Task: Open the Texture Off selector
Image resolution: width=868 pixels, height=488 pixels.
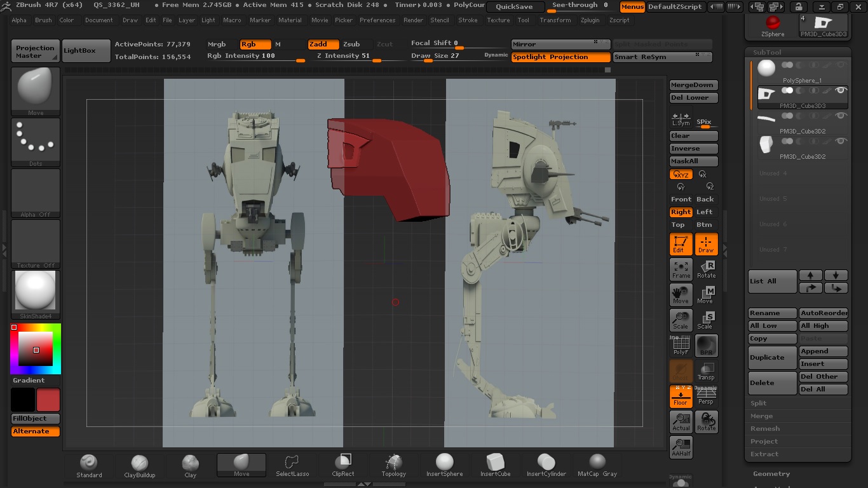Action: pos(36,244)
